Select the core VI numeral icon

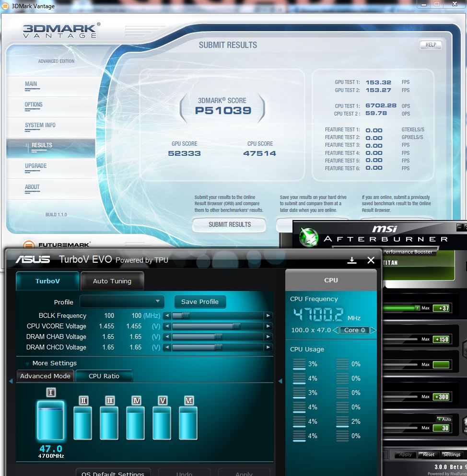click(x=189, y=401)
